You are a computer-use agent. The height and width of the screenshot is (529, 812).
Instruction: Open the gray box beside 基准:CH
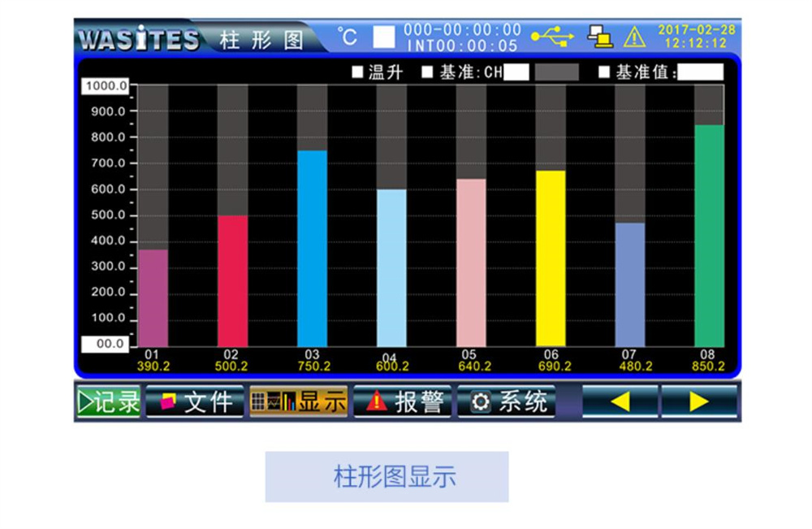pos(556,72)
